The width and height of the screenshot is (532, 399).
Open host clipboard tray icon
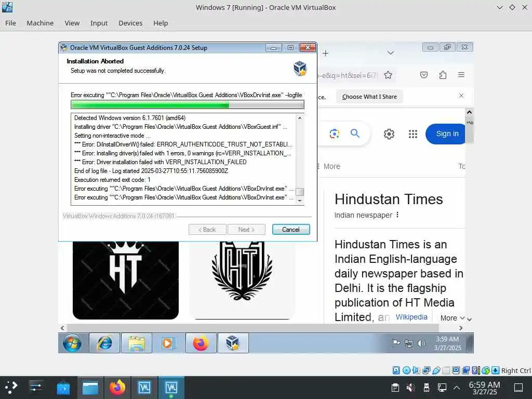pos(395,388)
